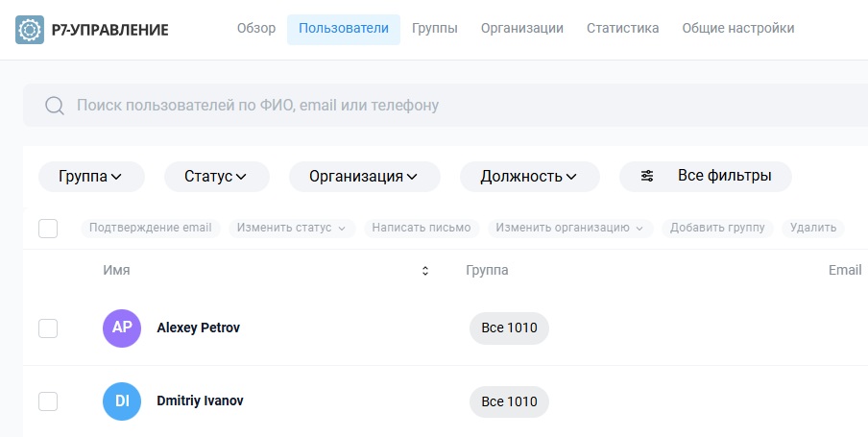This screenshot has width=868, height=437.
Task: Click Dmitriy Ivanov's DI avatar
Action: click(122, 401)
